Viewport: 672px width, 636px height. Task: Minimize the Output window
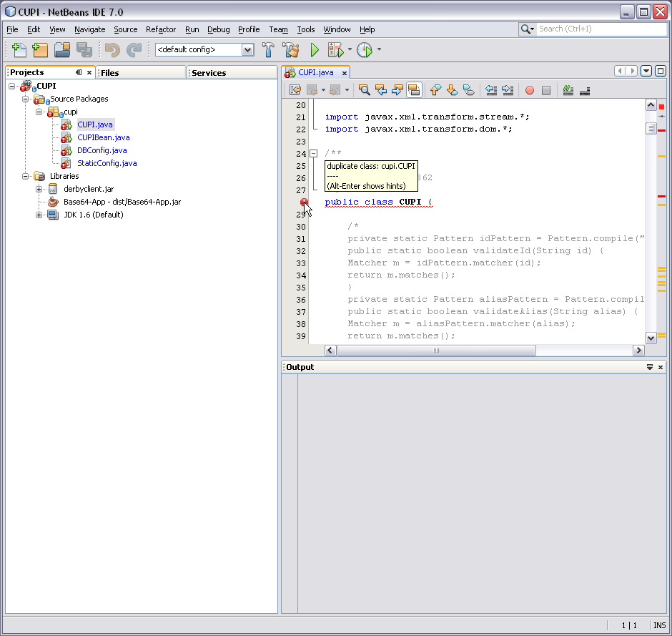click(x=650, y=367)
